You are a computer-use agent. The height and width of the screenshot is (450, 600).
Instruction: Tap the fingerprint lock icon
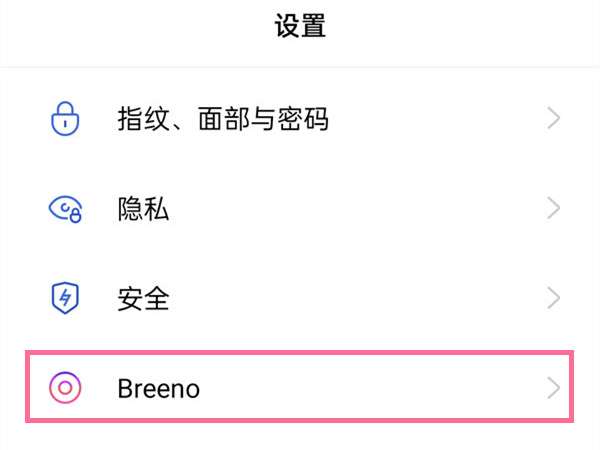pyautogui.click(x=65, y=120)
